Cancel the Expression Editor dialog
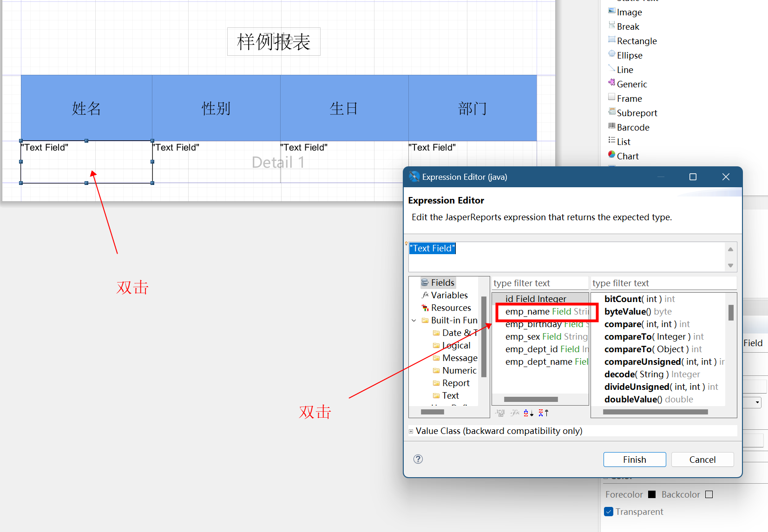The height and width of the screenshot is (532, 768). pyautogui.click(x=702, y=460)
